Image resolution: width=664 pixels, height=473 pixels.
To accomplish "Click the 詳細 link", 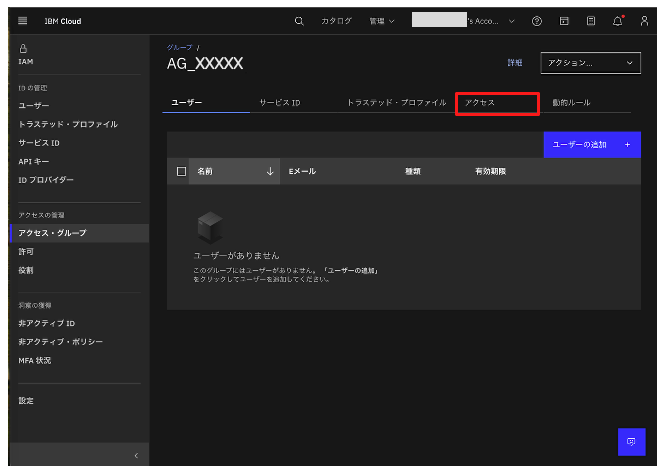I will tap(514, 63).
